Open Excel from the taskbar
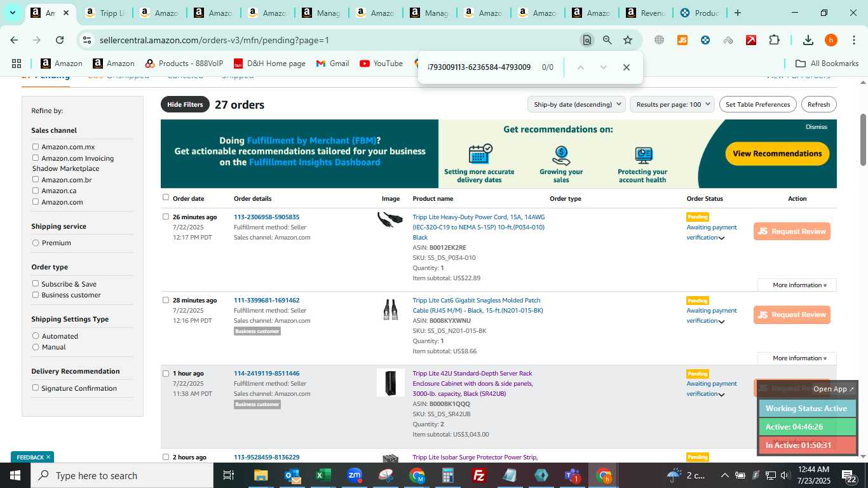868x488 pixels. pyautogui.click(x=323, y=475)
